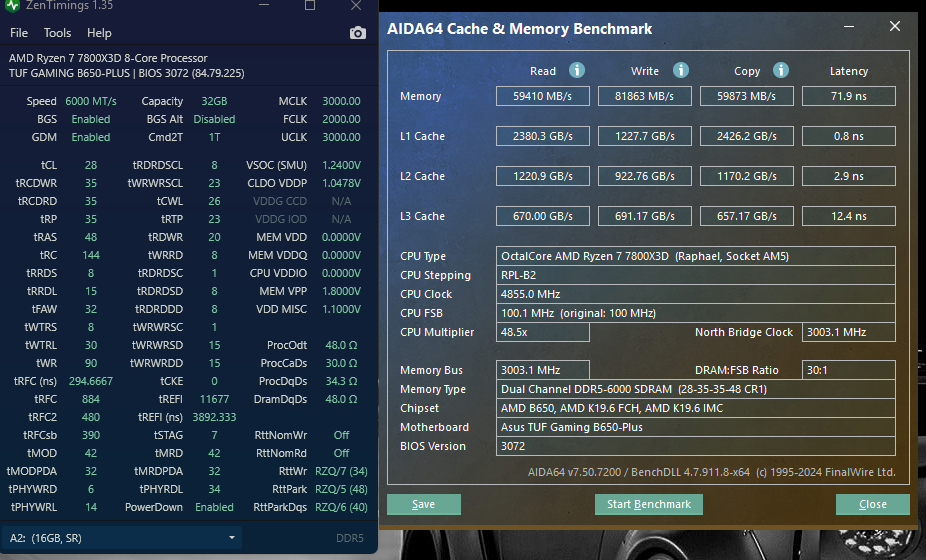The width and height of the screenshot is (926, 560).
Task: Click the CPU Clock field 4855.0 MHz
Action: pyautogui.click(x=696, y=294)
